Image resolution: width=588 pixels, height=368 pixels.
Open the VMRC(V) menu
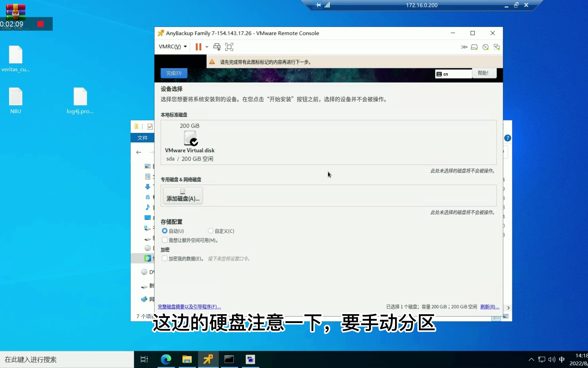[173, 47]
